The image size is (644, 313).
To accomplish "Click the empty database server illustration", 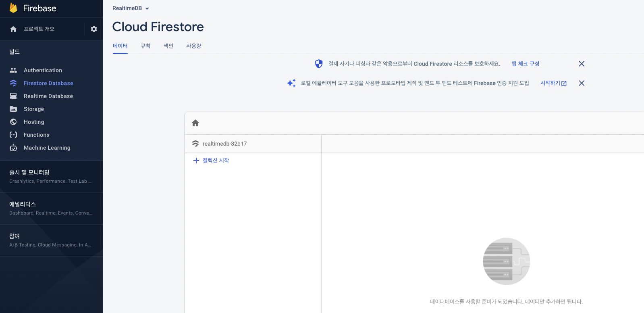I will [507, 261].
